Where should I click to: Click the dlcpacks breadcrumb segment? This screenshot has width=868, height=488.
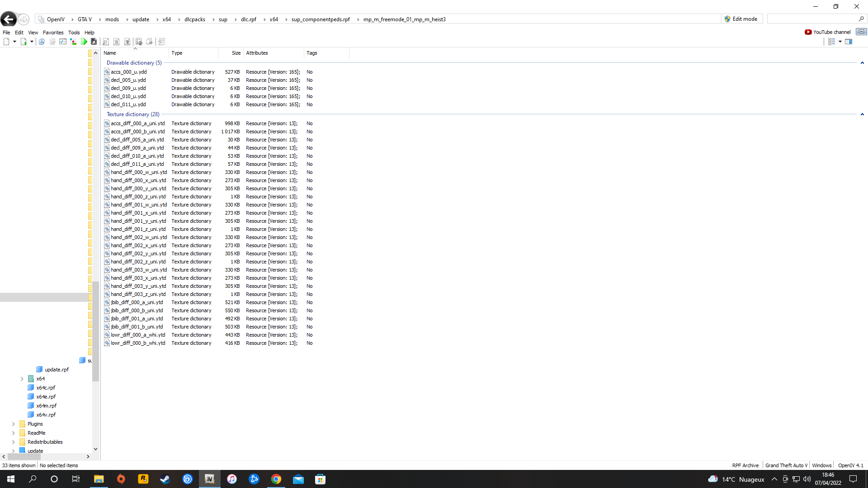(x=194, y=19)
